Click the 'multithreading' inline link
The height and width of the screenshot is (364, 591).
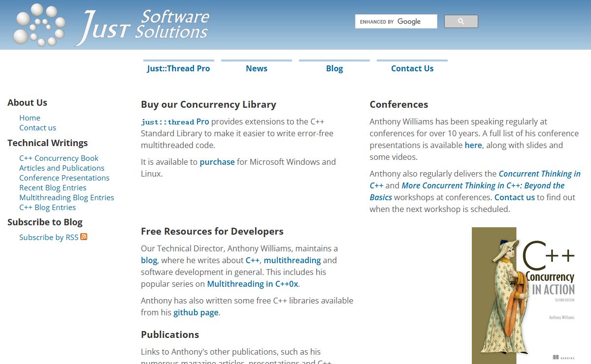pyautogui.click(x=292, y=260)
